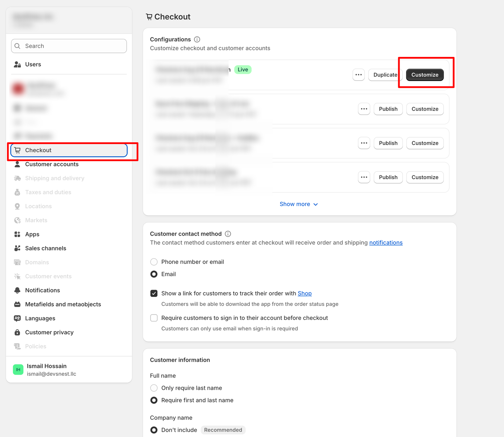The height and width of the screenshot is (437, 504).
Task: Click the Checkout page heading
Action: (172, 17)
